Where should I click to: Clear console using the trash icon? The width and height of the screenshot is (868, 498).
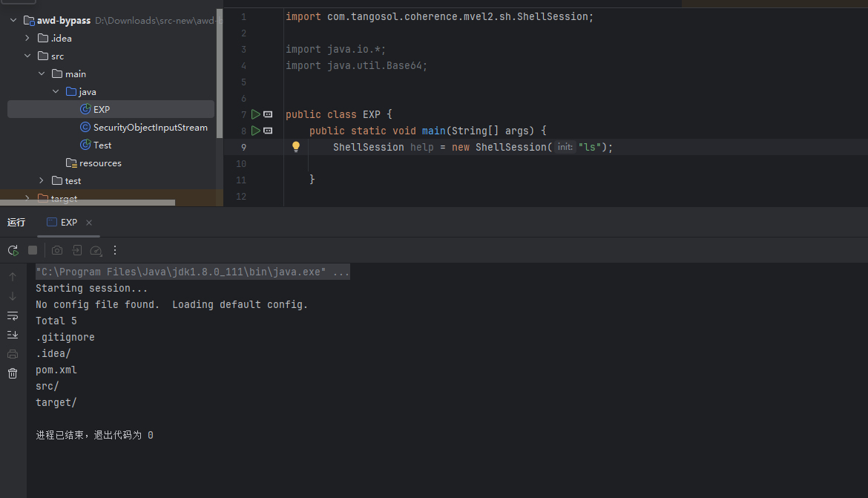pyautogui.click(x=13, y=373)
